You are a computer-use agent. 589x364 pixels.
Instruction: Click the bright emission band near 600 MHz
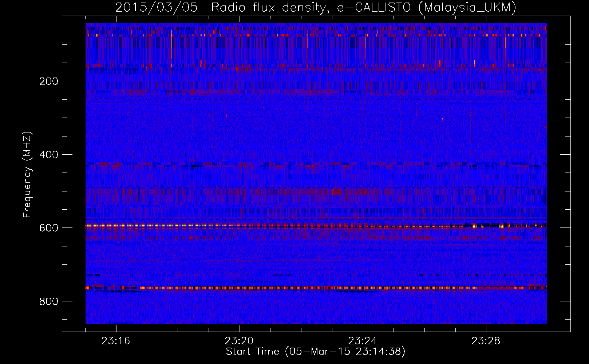pyautogui.click(x=316, y=226)
